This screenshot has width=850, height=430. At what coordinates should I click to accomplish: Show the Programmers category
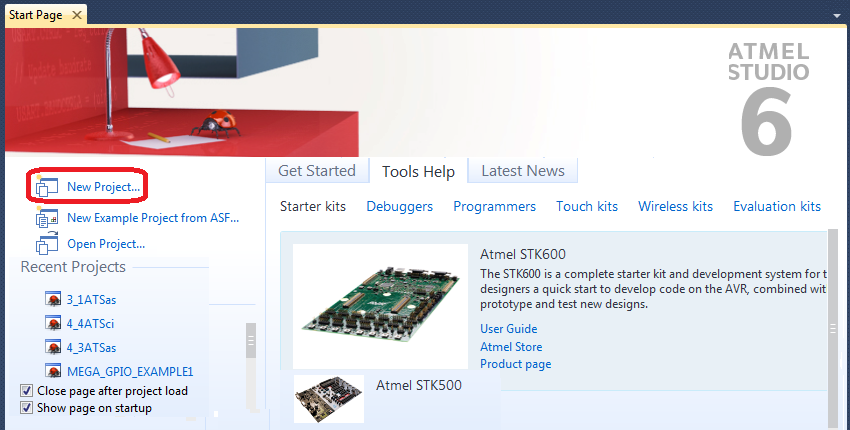pyautogui.click(x=494, y=207)
